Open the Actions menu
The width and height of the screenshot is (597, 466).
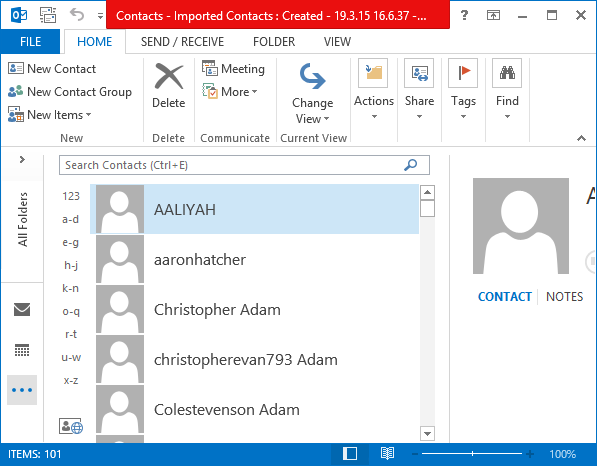374,90
